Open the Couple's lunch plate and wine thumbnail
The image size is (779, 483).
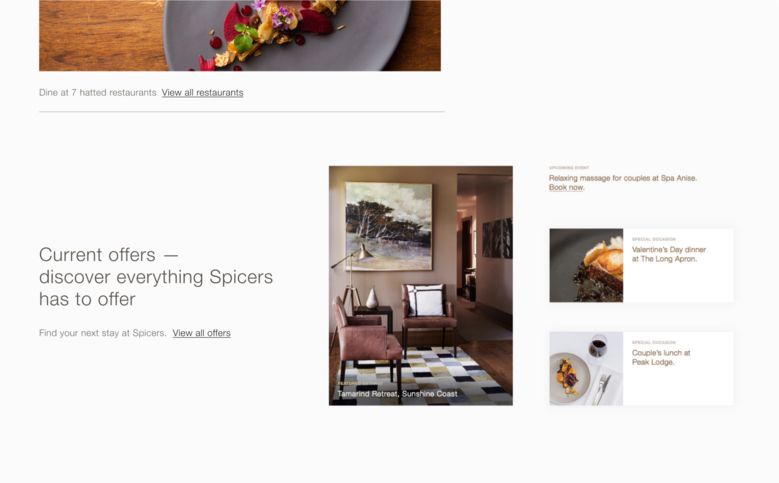586,369
